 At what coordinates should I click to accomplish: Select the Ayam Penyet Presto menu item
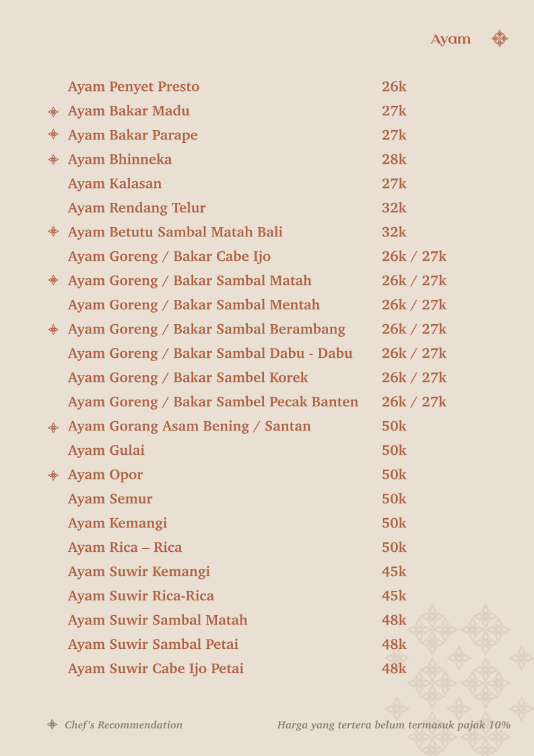click(x=133, y=87)
